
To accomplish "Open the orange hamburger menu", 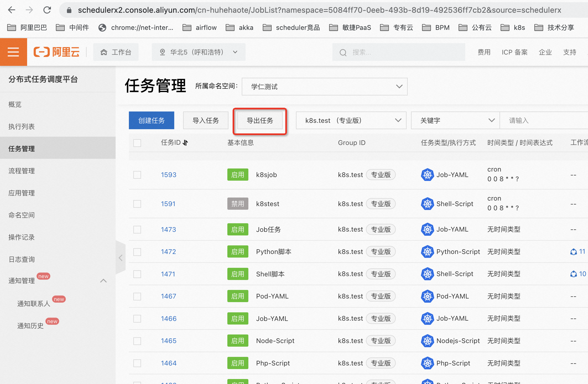I will coord(13,52).
